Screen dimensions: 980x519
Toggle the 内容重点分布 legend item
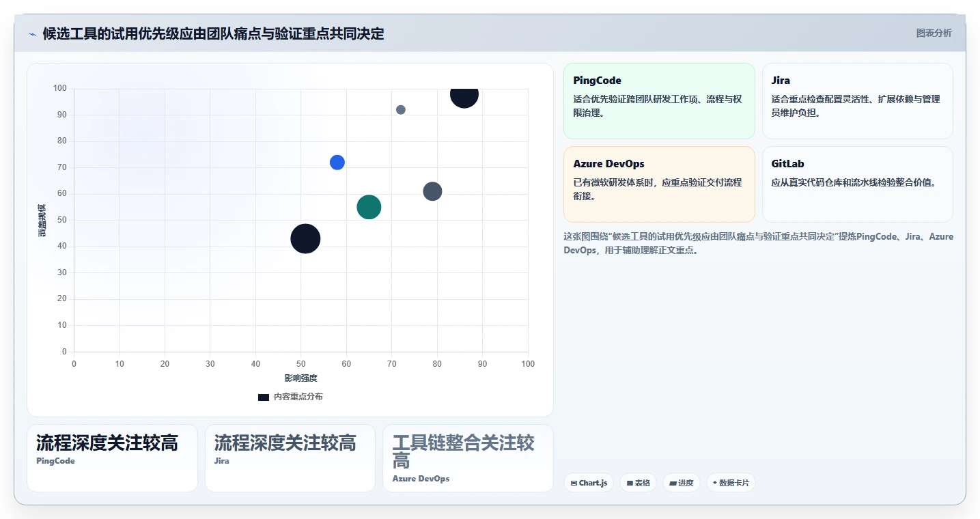pos(290,397)
